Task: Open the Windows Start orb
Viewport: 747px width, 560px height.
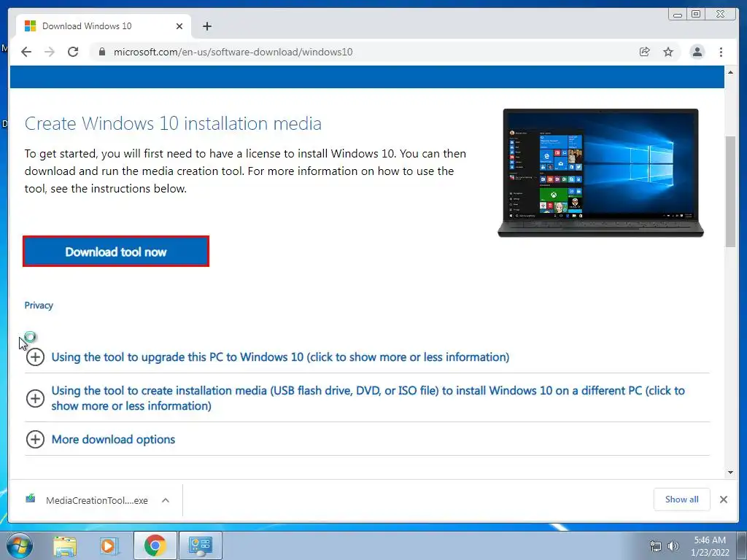Action: (20, 545)
